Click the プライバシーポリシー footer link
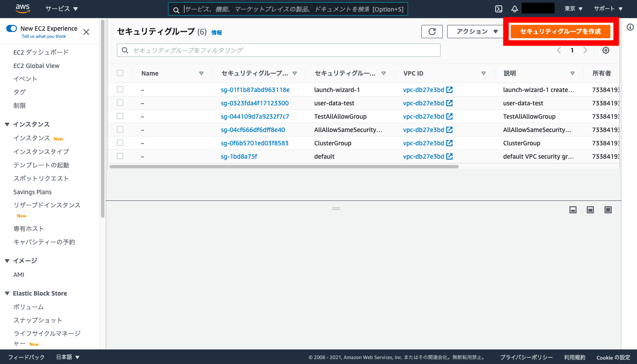 pyautogui.click(x=526, y=357)
